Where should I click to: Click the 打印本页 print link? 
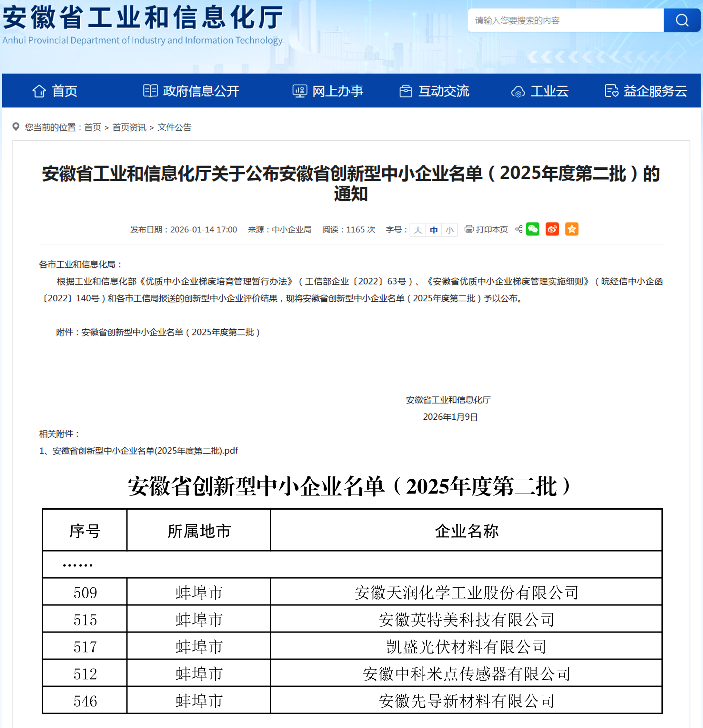click(x=491, y=230)
